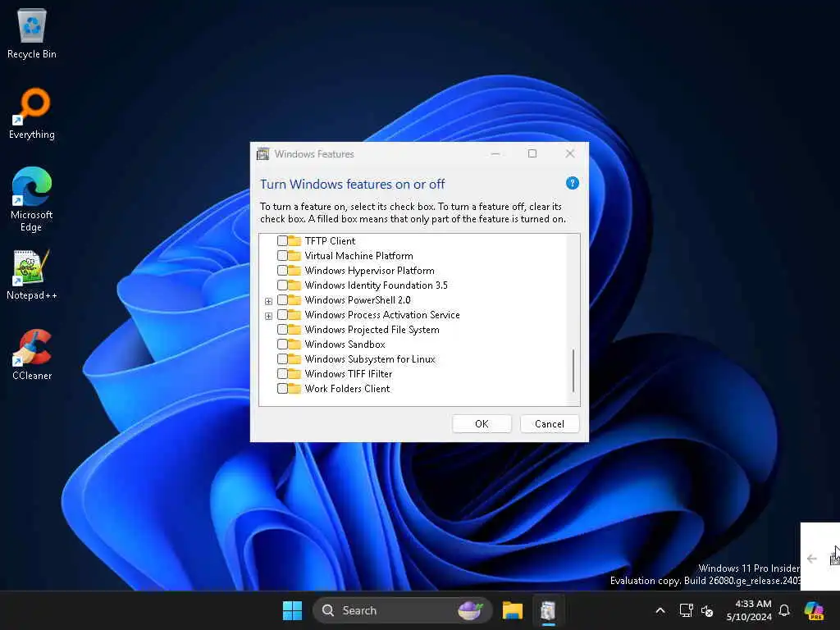Maximize the Windows Features window
840x630 pixels.
pyautogui.click(x=532, y=153)
